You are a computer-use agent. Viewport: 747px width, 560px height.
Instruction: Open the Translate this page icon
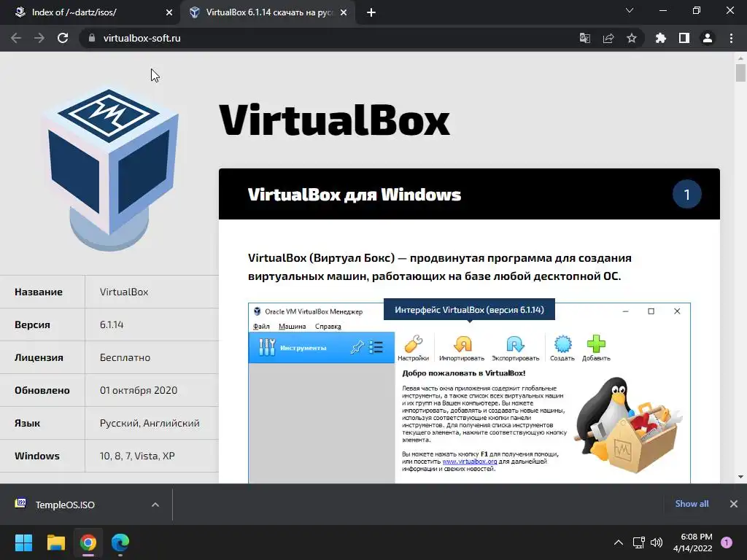coord(584,38)
